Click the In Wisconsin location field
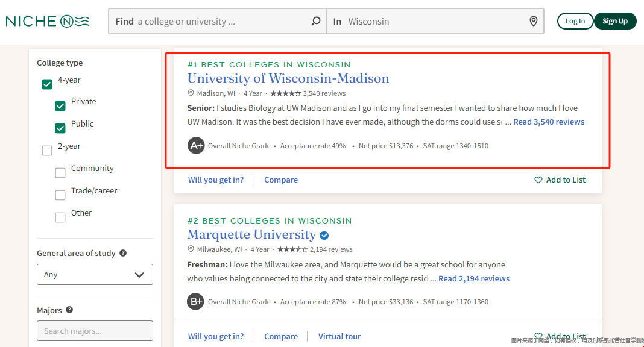This screenshot has width=644, height=347. coord(435,21)
